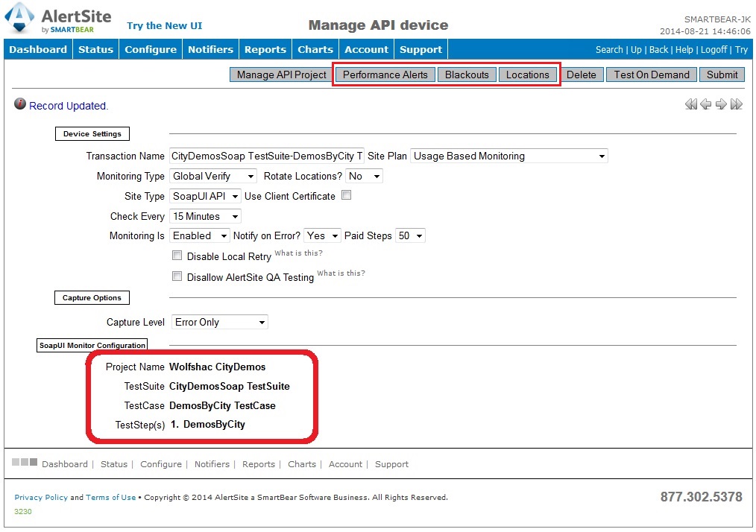Click TestSuite value CityDemosSoap TestSuite

pos(230,386)
